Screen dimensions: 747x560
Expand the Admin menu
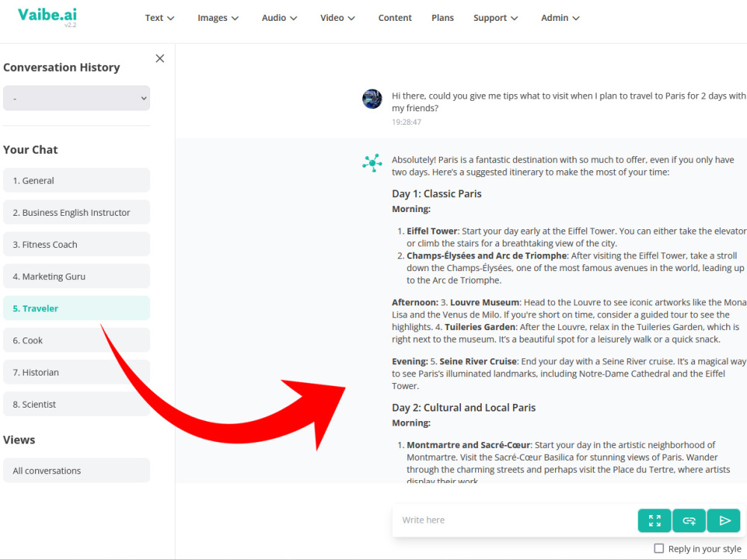(560, 18)
